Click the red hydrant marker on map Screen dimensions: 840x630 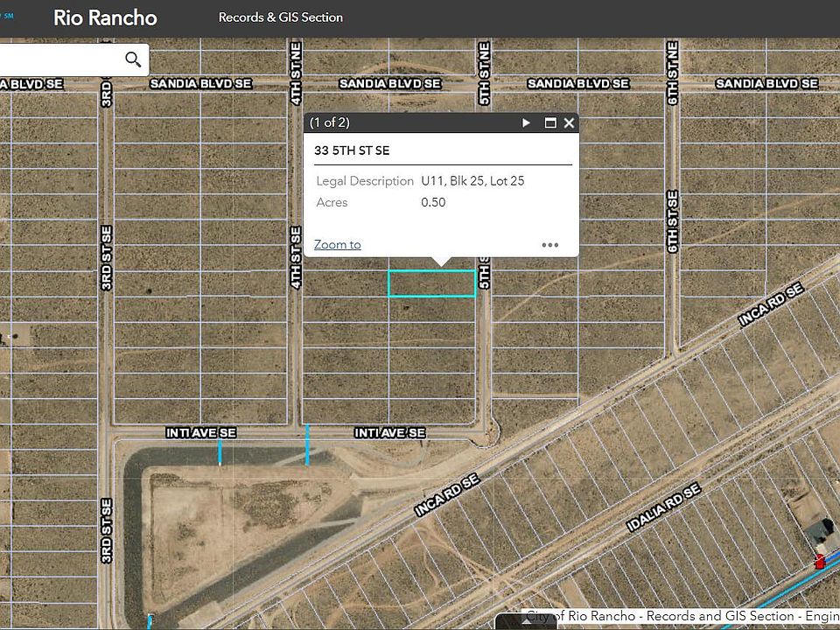tap(820, 561)
